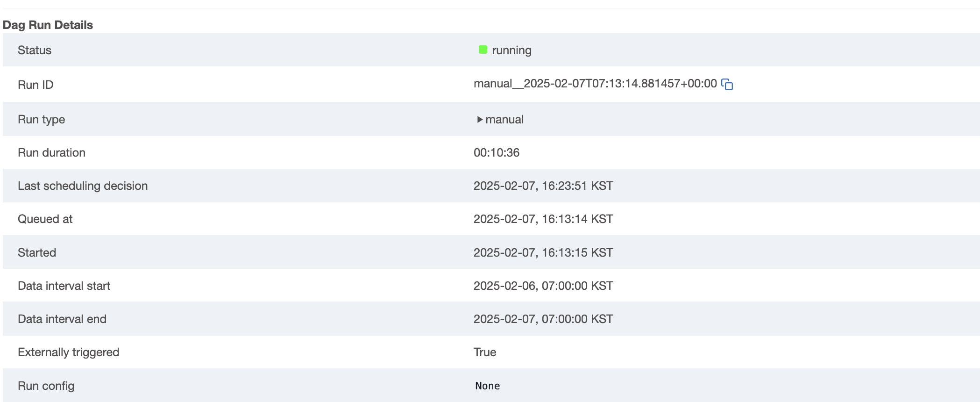Copy the Run ID to clipboard
This screenshot has width=980, height=402.
pos(727,85)
